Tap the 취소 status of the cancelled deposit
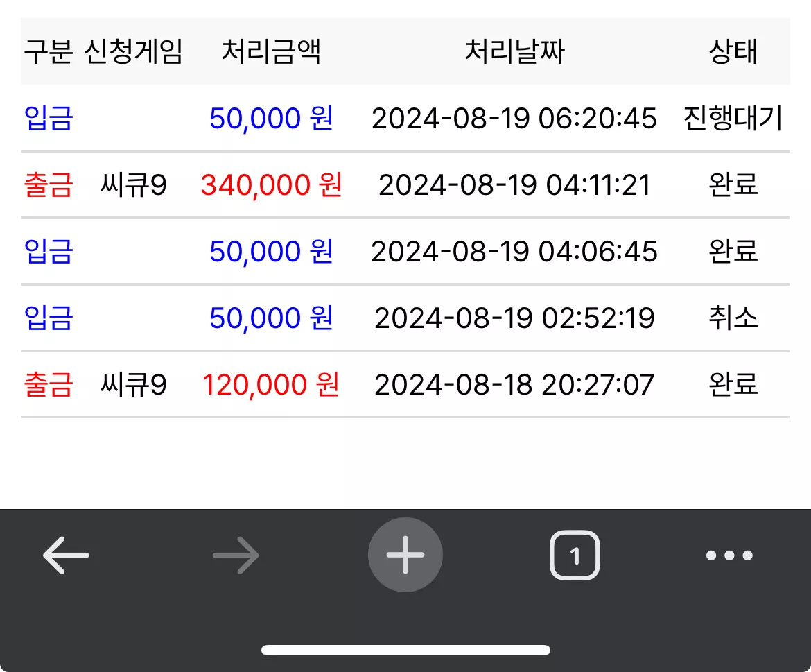This screenshot has width=811, height=672. 733,318
